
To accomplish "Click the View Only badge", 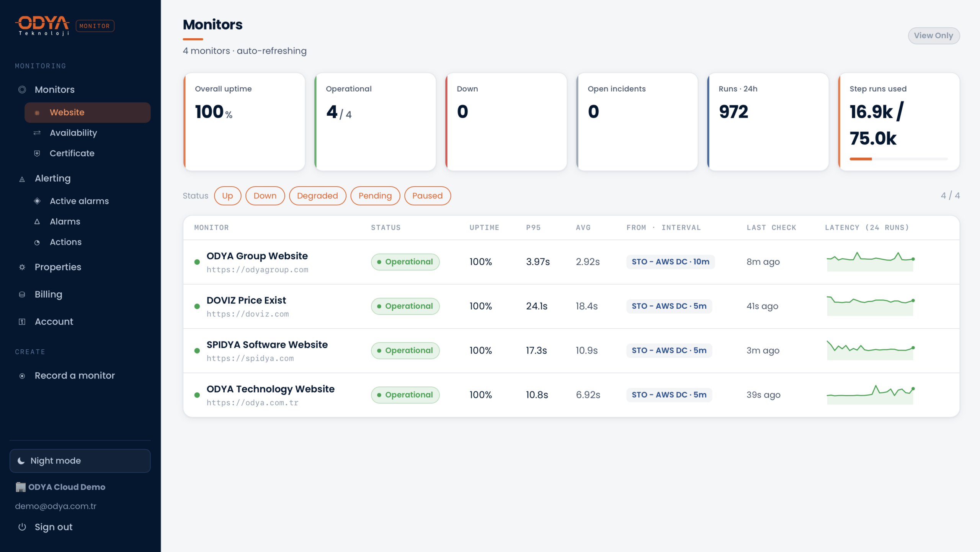I will pyautogui.click(x=933, y=36).
